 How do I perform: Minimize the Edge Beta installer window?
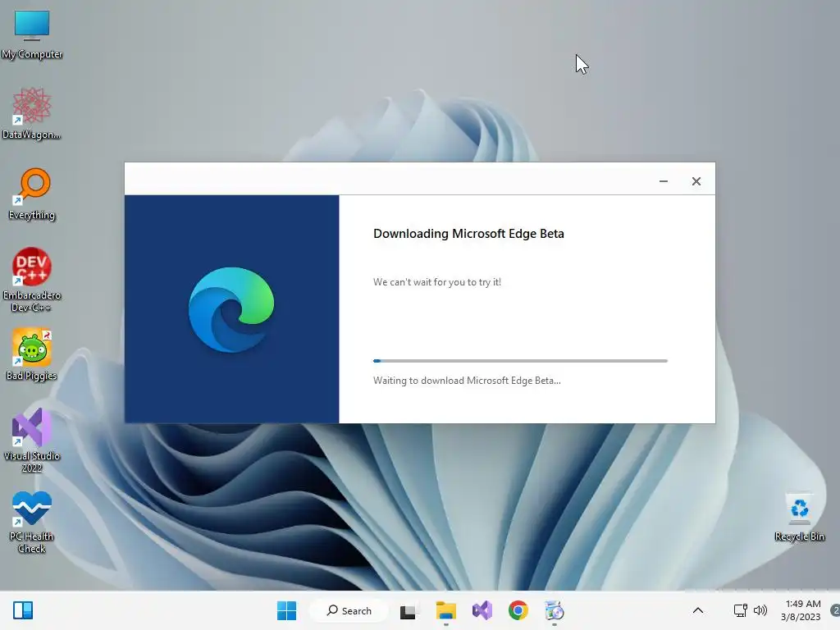pyautogui.click(x=663, y=181)
